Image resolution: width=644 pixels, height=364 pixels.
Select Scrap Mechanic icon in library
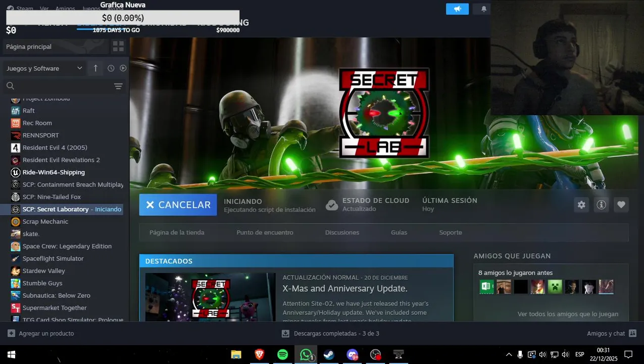coord(15,221)
